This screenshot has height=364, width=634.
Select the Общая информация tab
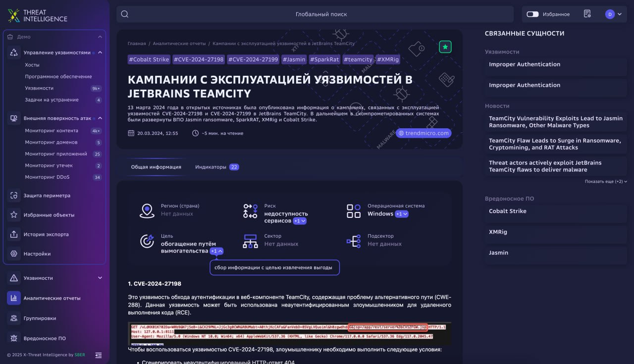pos(156,167)
